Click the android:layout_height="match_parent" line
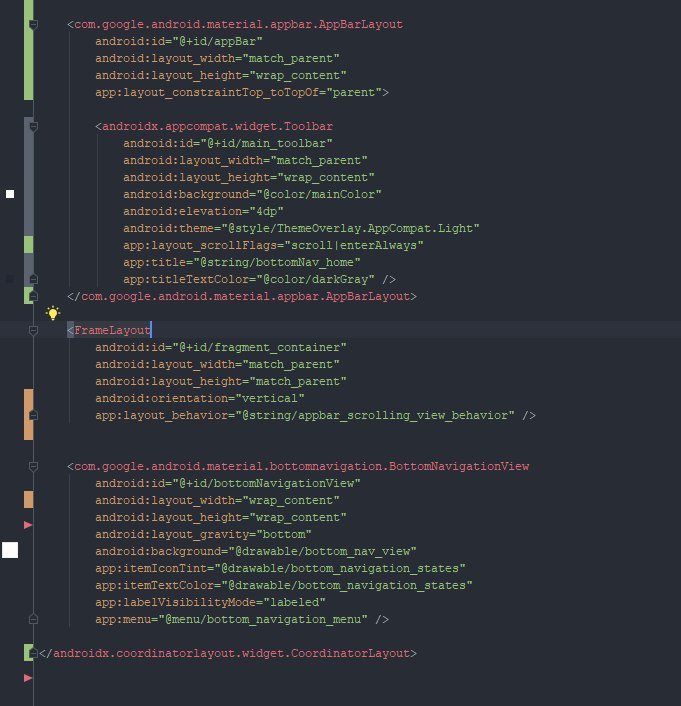 [221, 381]
